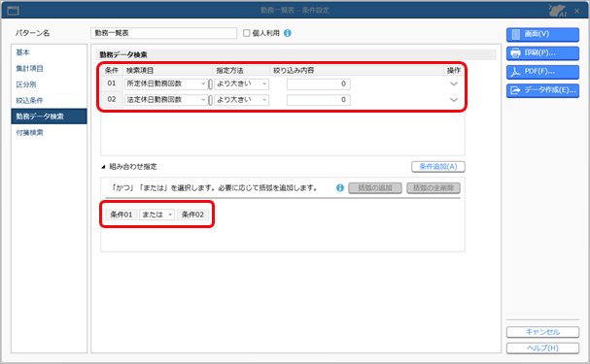
Task: Click the データ作成(E)... button
Action: 542,90
